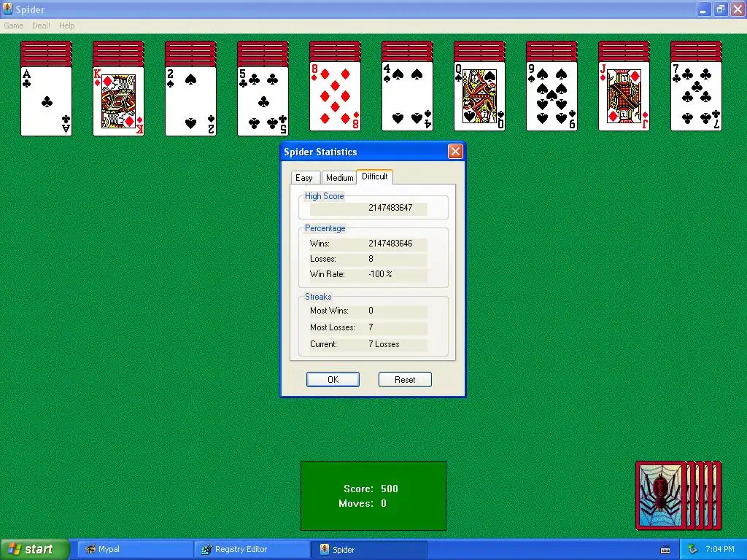Pick the Queen of spades card

coord(479,96)
